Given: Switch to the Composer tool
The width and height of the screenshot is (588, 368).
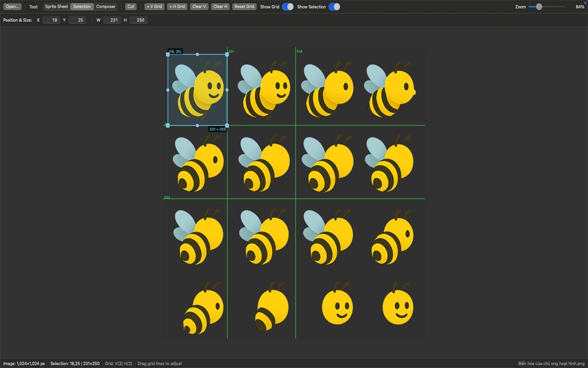Looking at the screenshot, I should click(105, 6).
